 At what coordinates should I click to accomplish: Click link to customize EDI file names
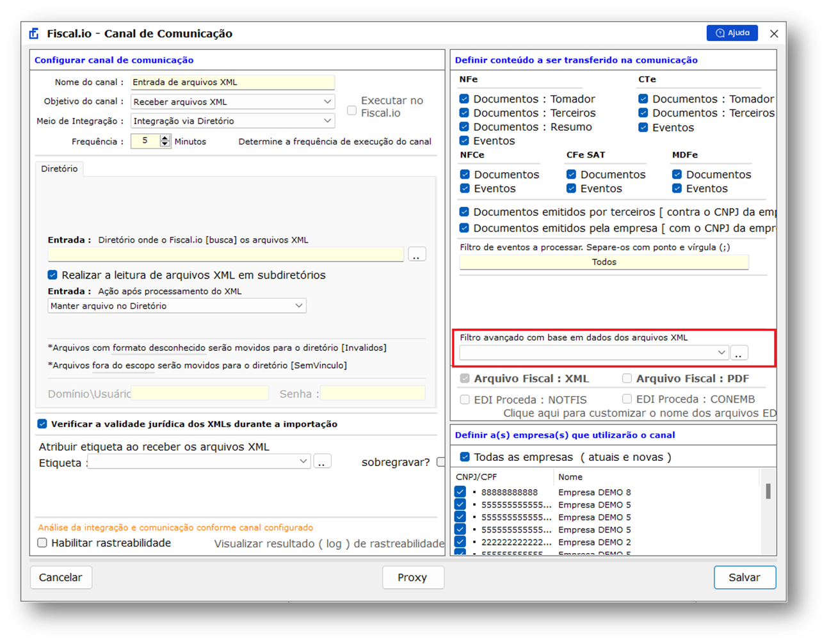(x=640, y=414)
